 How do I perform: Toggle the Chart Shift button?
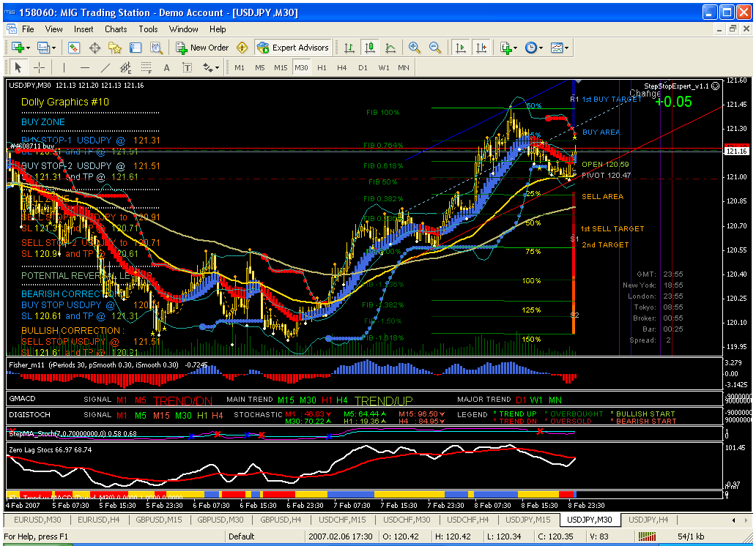481,48
